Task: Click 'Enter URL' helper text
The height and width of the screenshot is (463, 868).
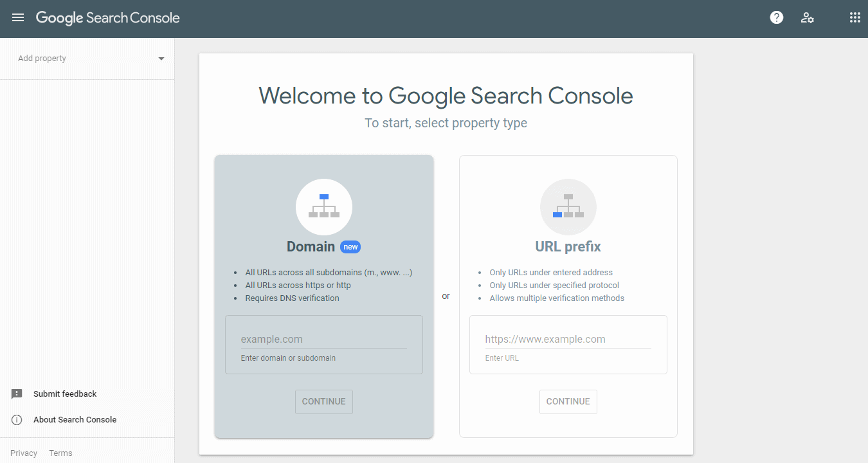Action: click(502, 358)
